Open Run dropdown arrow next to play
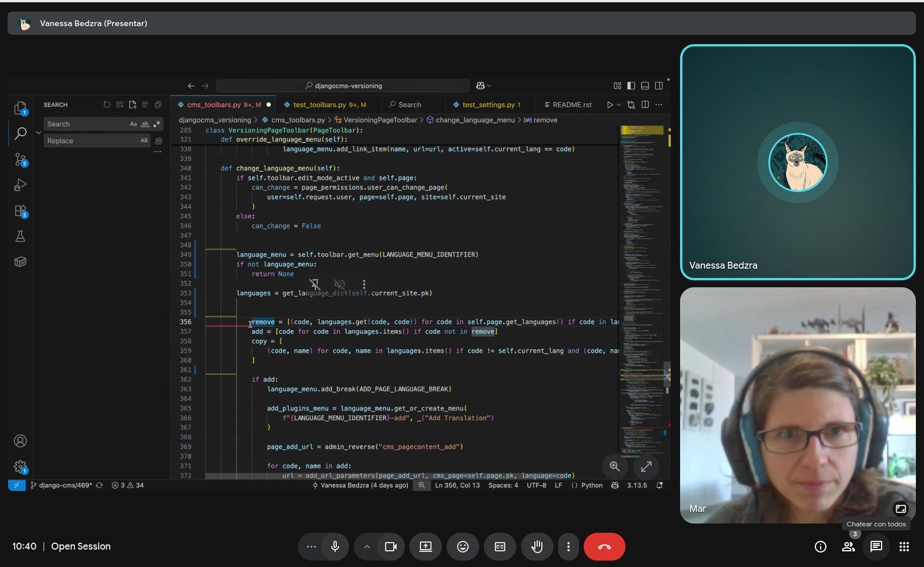This screenshot has height=567, width=924. click(x=619, y=105)
